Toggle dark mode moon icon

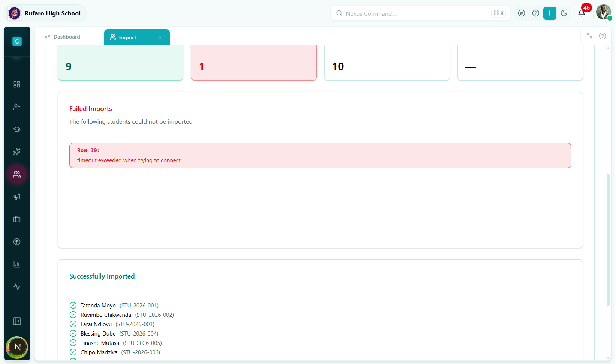(564, 13)
